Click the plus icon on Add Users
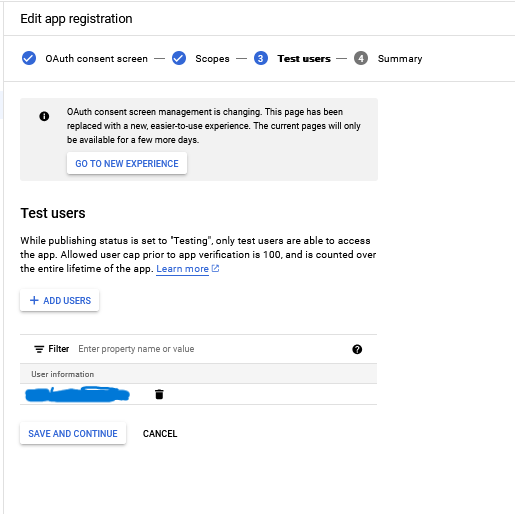Viewport: 515px width, 514px height. point(34,300)
